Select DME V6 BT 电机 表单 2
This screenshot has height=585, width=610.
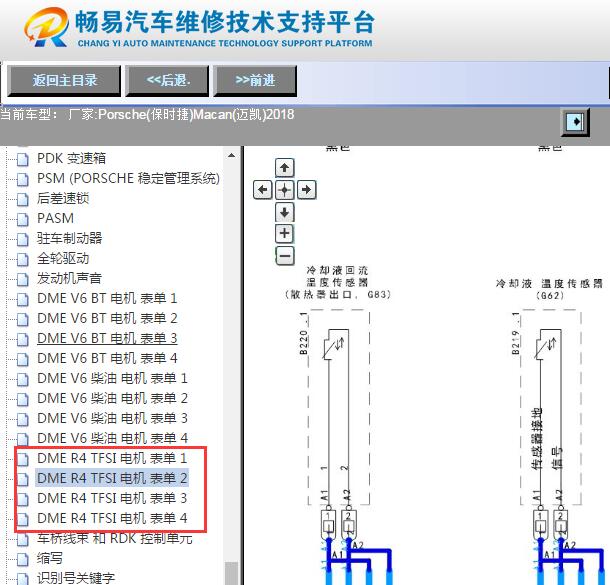coord(107,318)
